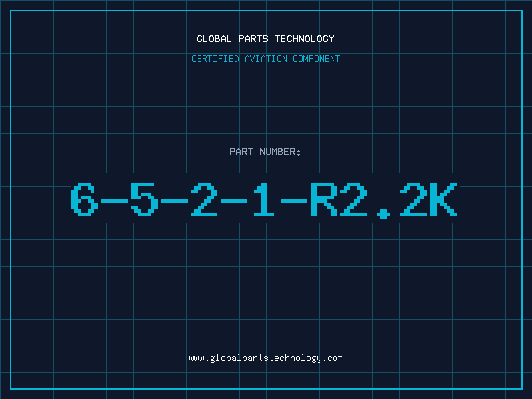The height and width of the screenshot is (399, 532).
Task: Click the part number 6-5-2-1-R2.2K
Action: pyautogui.click(x=264, y=201)
